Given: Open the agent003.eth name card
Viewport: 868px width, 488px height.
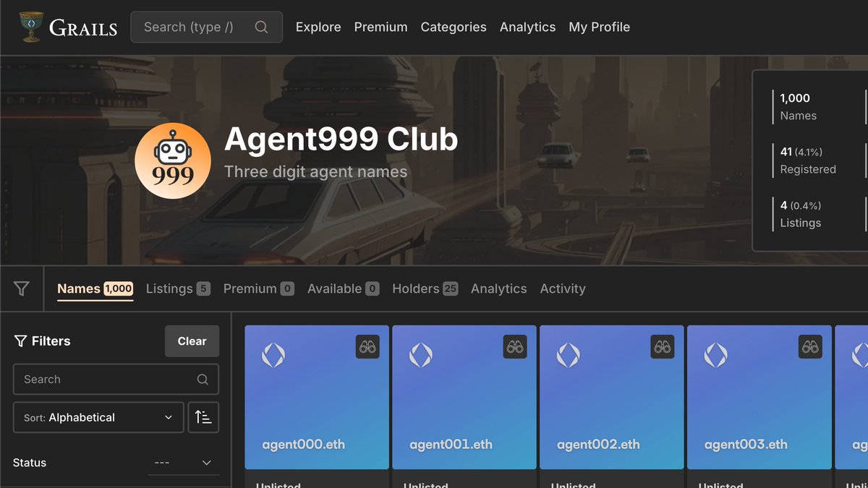Looking at the screenshot, I should pos(759,406).
